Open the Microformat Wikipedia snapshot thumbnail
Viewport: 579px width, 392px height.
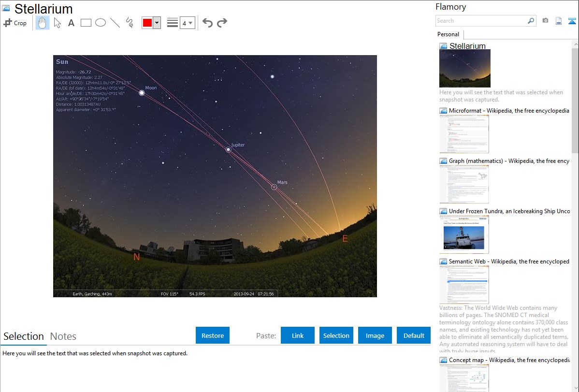464,134
